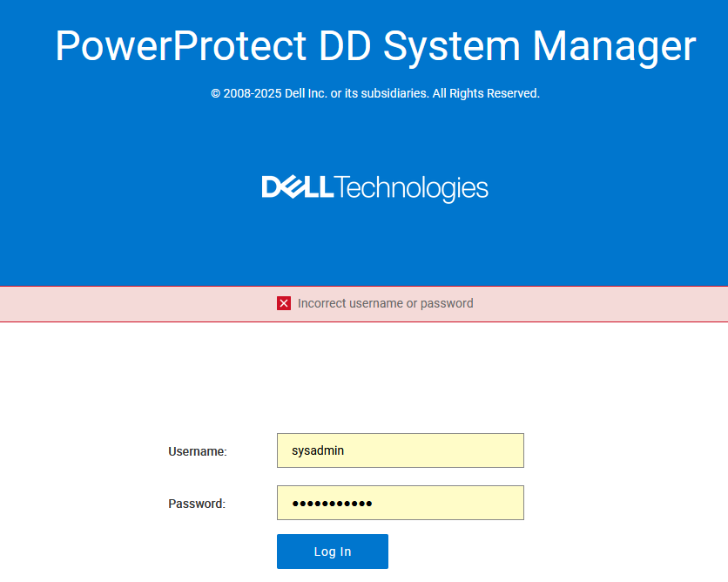Focus the Password input field
The image size is (728, 582).
400,503
